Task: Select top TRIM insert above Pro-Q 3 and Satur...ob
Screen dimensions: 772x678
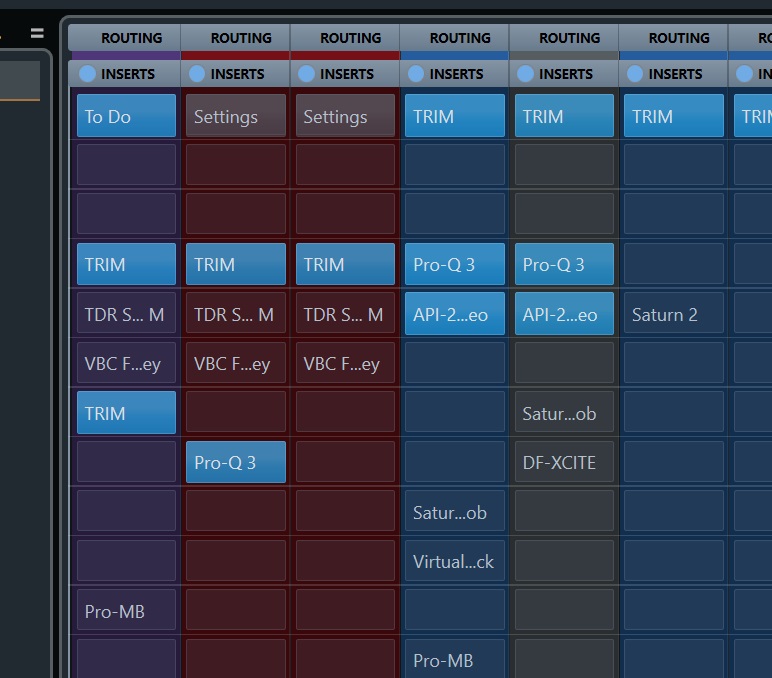Action: [455, 116]
